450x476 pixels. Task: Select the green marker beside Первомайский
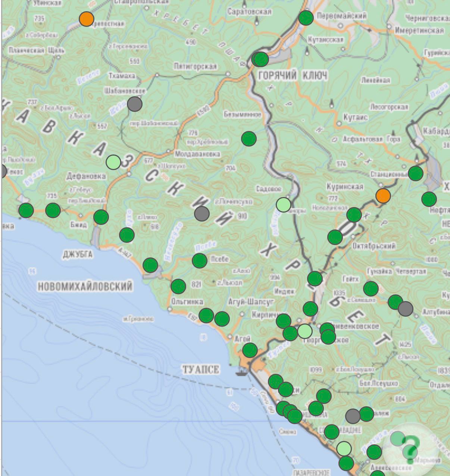(306, 18)
